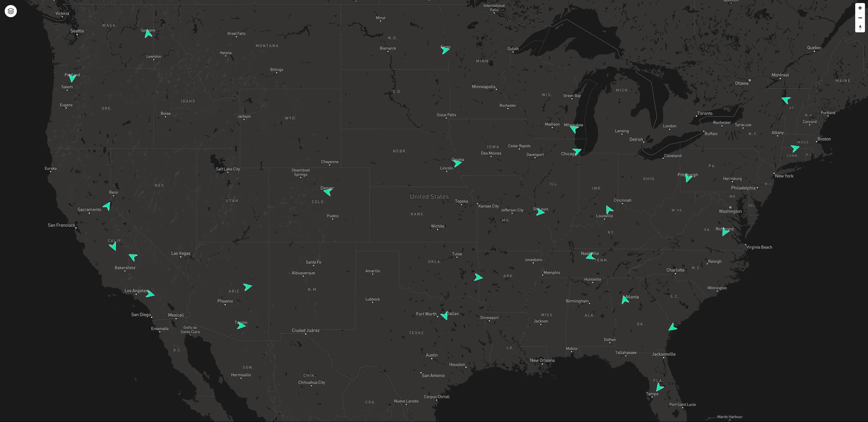This screenshot has width=868, height=422.
Task: Select the plane icon near Fargo
Action: [x=445, y=50]
